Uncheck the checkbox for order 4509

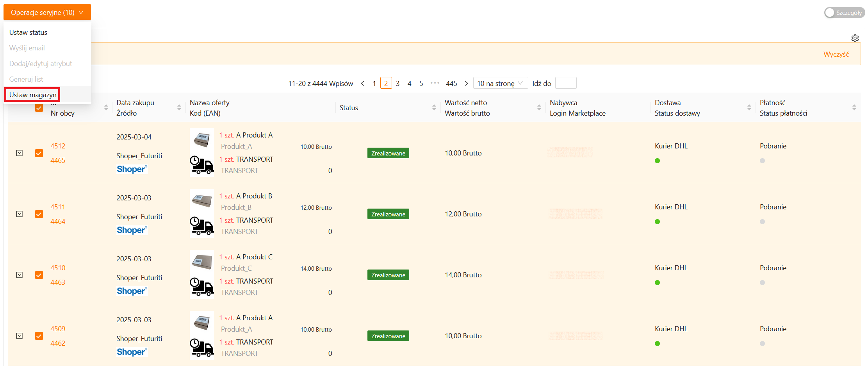pos(39,336)
